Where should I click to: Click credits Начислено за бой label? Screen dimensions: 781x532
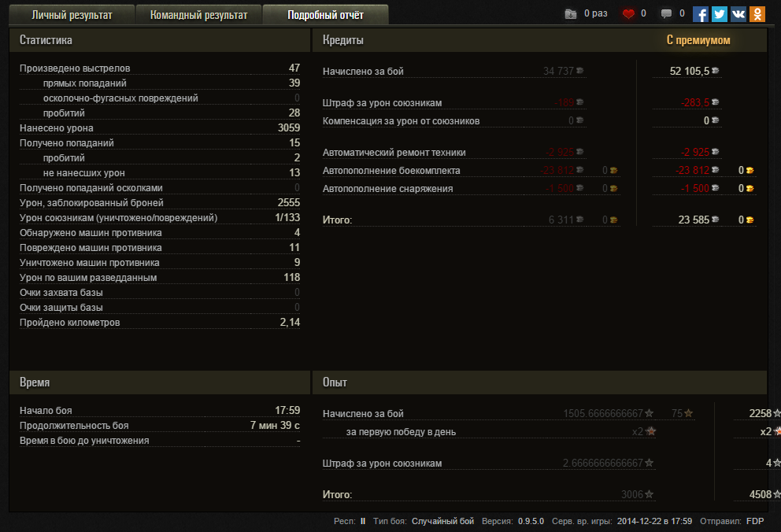[363, 71]
